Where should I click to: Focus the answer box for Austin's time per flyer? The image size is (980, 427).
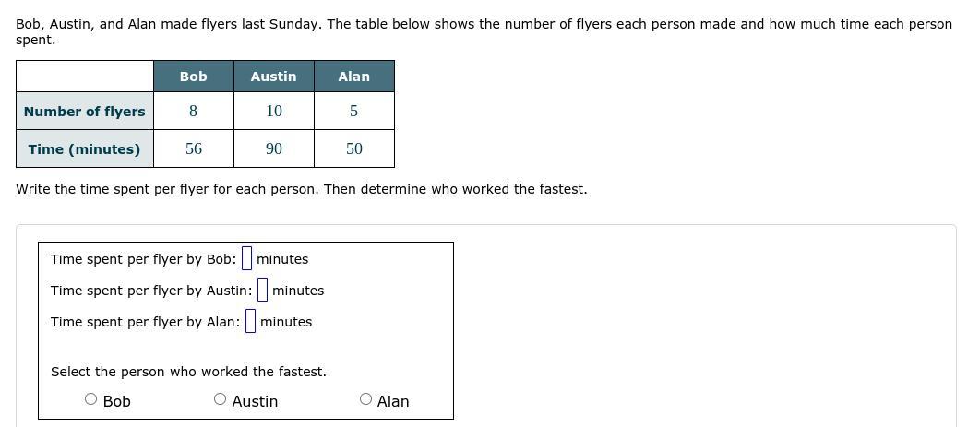[x=262, y=290]
